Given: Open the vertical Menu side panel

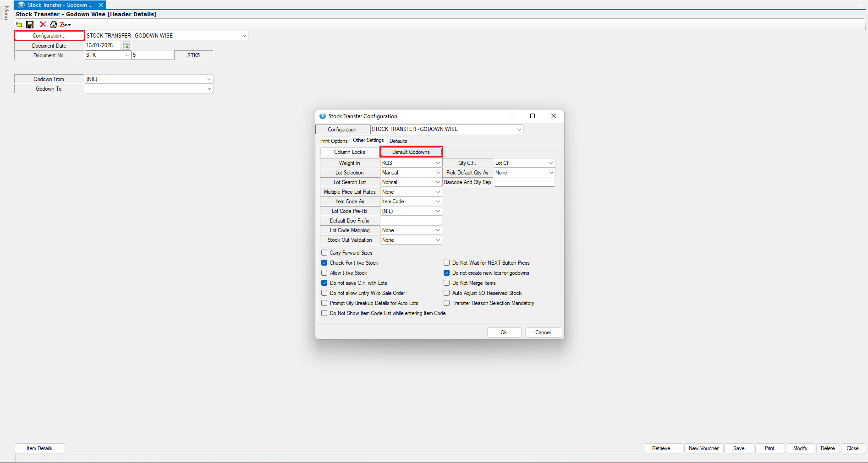Looking at the screenshot, I should pyautogui.click(x=6, y=13).
